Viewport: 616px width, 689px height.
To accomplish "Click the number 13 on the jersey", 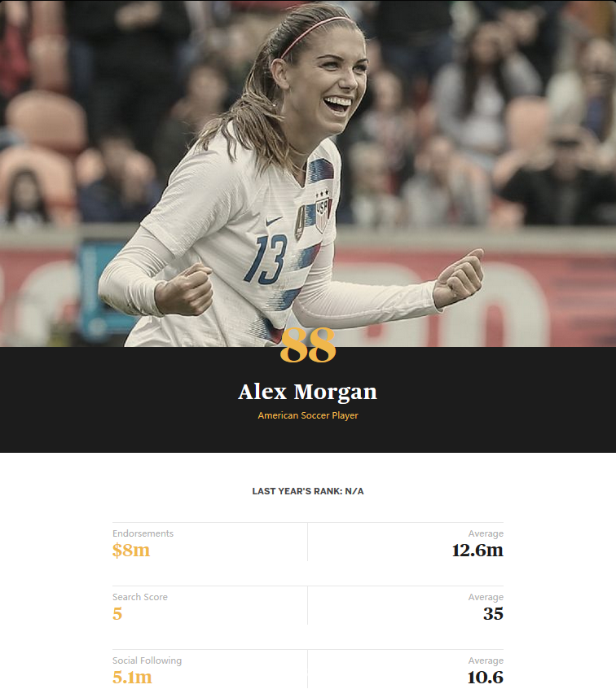I will (266, 259).
